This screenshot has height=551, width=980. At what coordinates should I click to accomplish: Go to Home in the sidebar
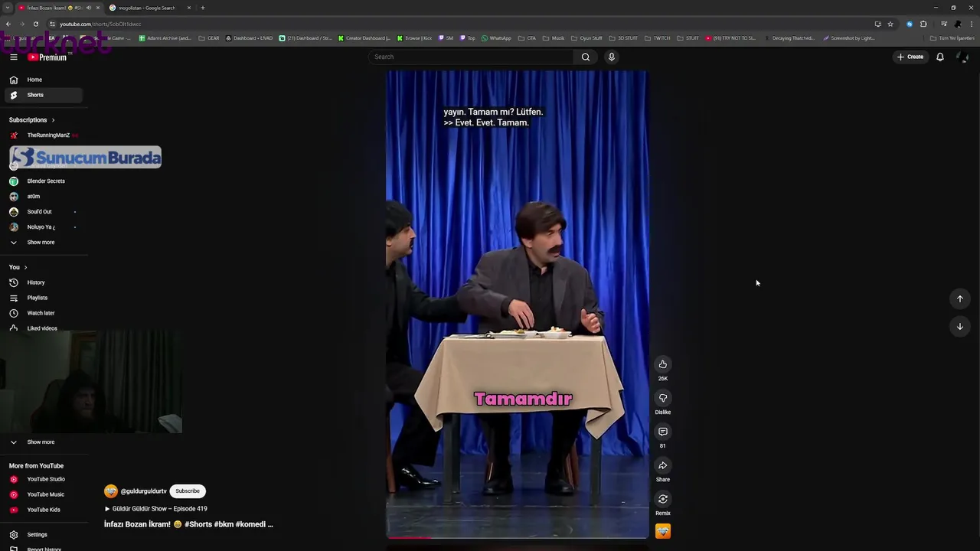pyautogui.click(x=43, y=80)
